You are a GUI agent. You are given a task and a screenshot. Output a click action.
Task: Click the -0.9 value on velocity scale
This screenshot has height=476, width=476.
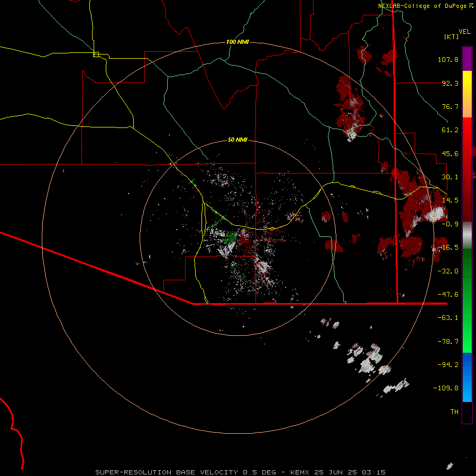click(x=450, y=224)
